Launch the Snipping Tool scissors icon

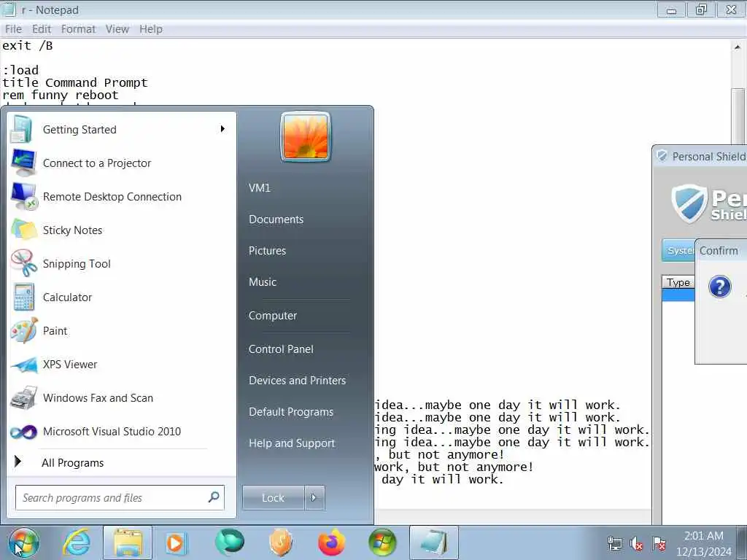coord(23,263)
